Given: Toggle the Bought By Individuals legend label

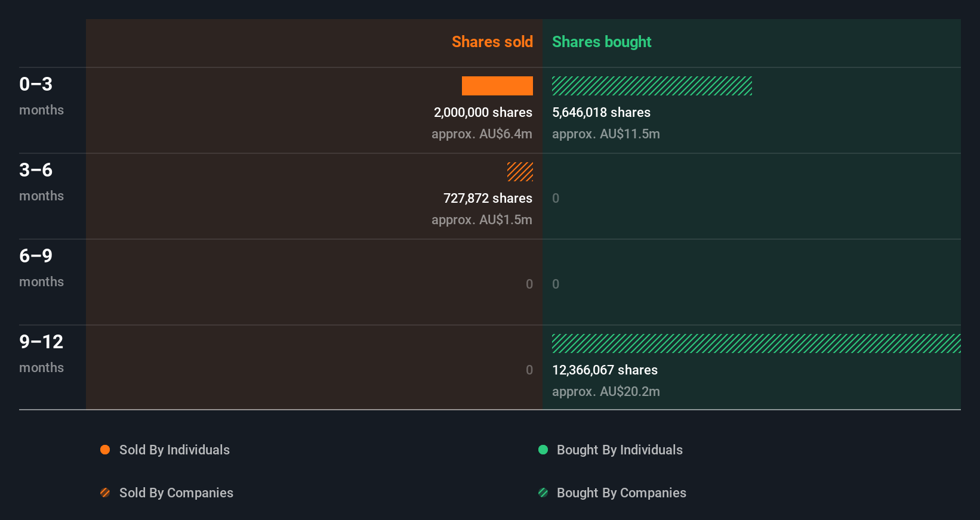Looking at the screenshot, I should [x=620, y=450].
